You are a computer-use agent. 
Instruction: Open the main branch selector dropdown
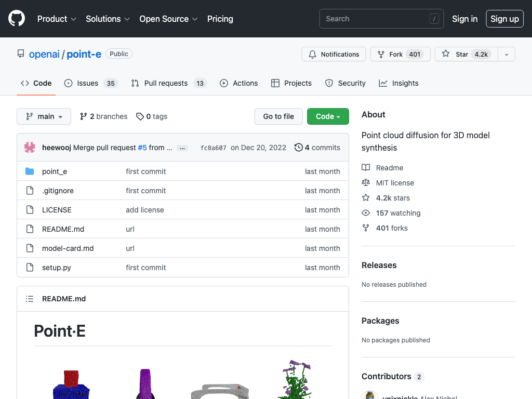point(44,116)
